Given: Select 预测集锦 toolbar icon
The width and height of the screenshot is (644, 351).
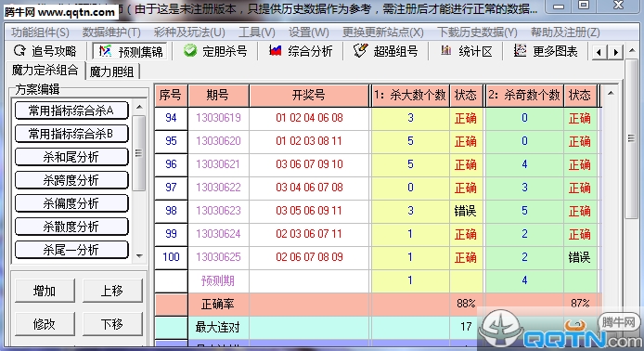Looking at the screenshot, I should click(106, 51).
